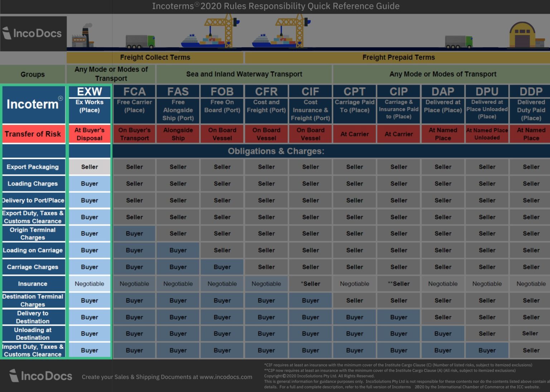The image size is (550, 392).
Task: Expand the Freight Collect Terms section
Action: 155,57
